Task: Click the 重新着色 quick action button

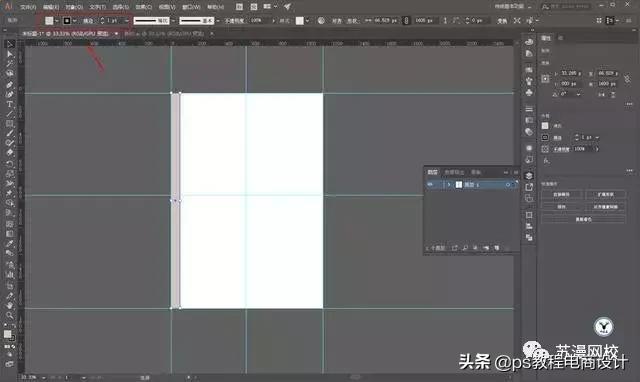Action: tap(583, 219)
